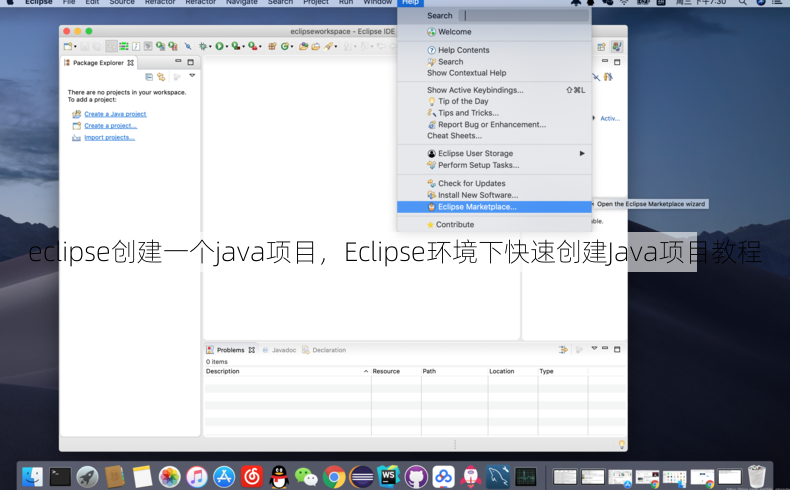Choose Install New Software... from Help menu
790x490 pixels.
(494, 195)
